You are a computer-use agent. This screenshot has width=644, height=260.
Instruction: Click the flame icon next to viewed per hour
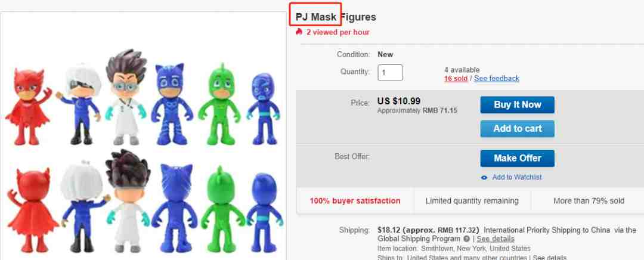point(299,32)
